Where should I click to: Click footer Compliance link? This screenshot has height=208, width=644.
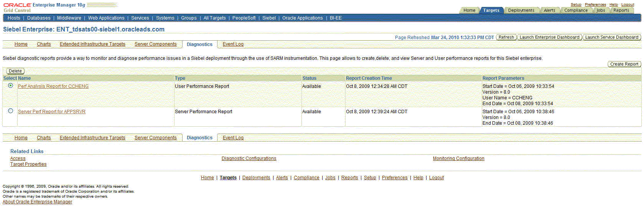click(306, 178)
